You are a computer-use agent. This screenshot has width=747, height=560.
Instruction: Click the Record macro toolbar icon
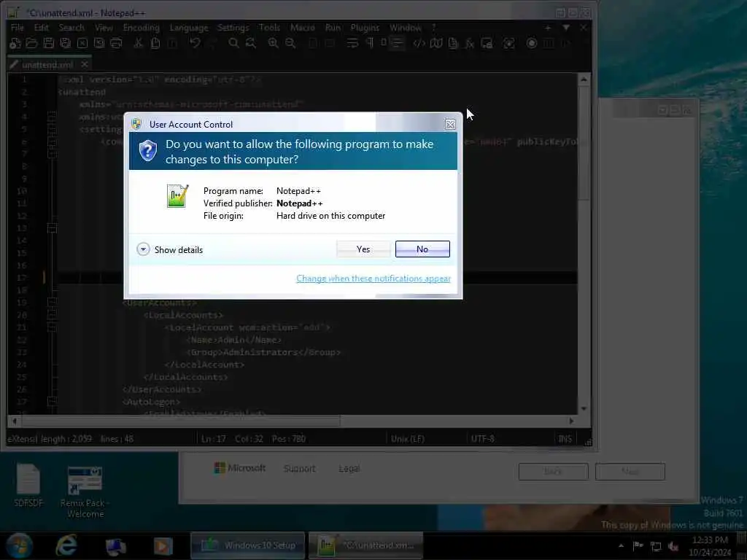(532, 43)
